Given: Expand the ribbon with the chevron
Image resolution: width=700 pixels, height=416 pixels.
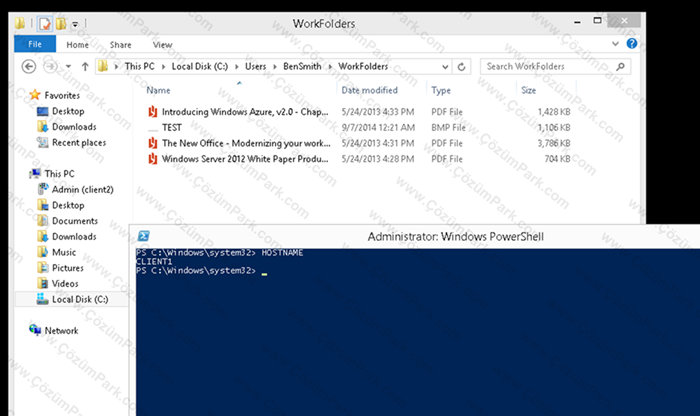Looking at the screenshot, I should pos(615,44).
